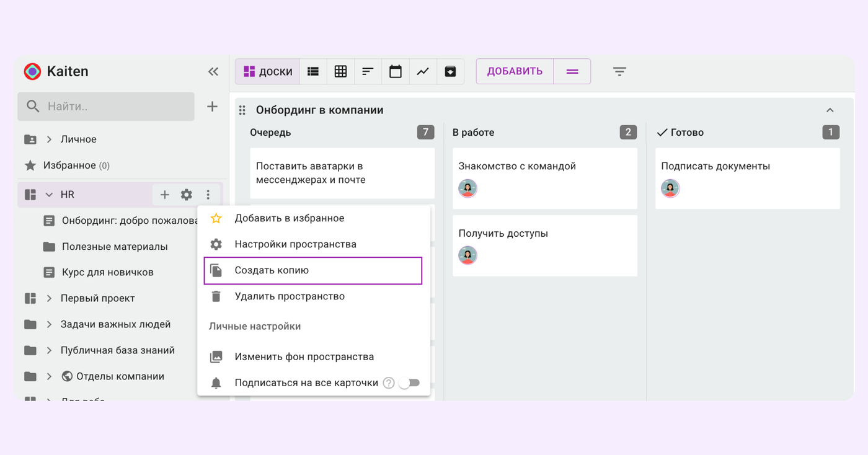The width and height of the screenshot is (868, 455).
Task: Choose Удалить пространство from the menu
Action: click(x=290, y=296)
